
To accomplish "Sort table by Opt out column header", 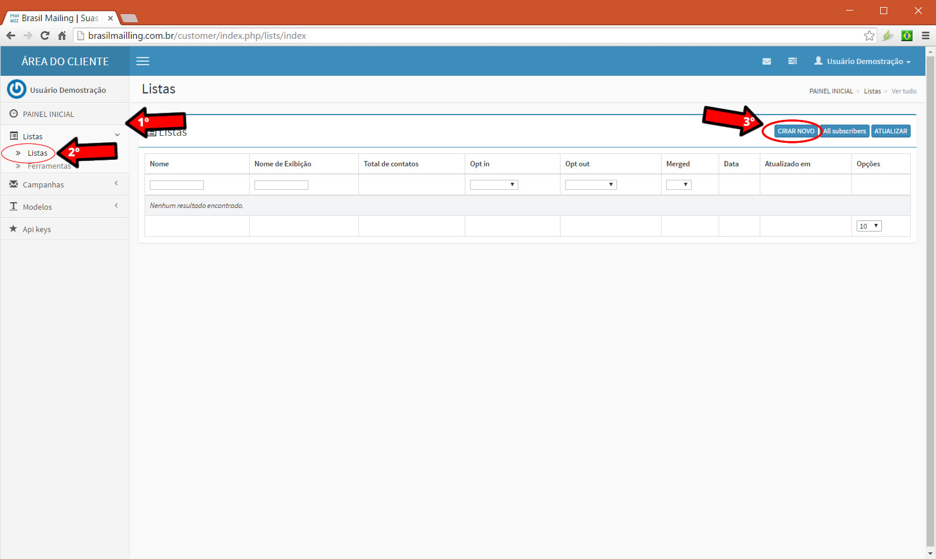I will tap(577, 164).
